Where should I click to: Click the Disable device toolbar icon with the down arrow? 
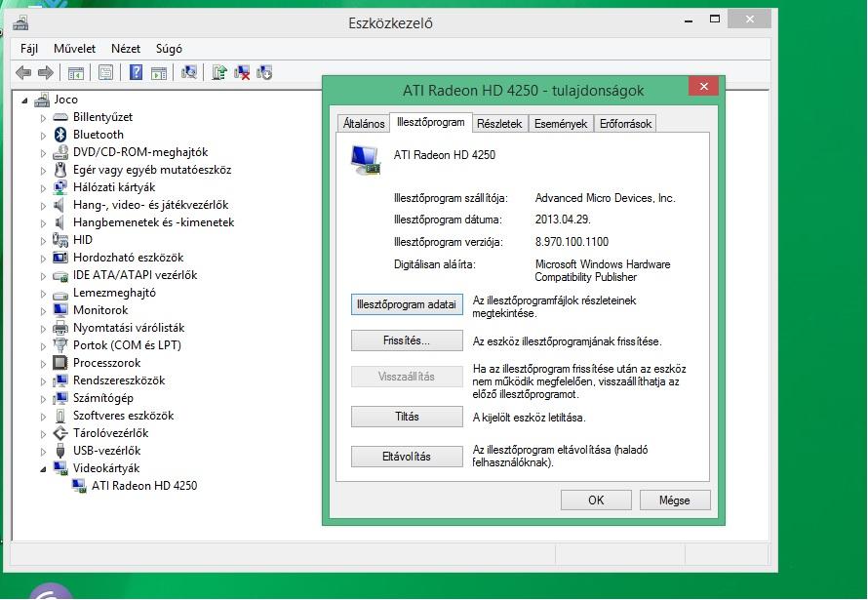coord(264,72)
